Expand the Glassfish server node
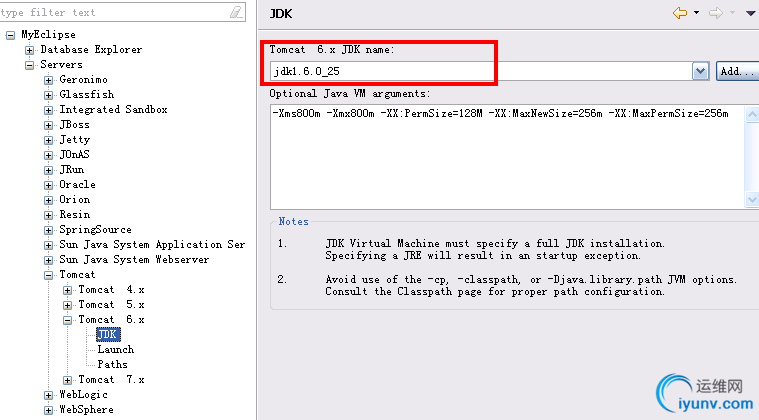Screen dimensions: 759x420 (x=48, y=95)
